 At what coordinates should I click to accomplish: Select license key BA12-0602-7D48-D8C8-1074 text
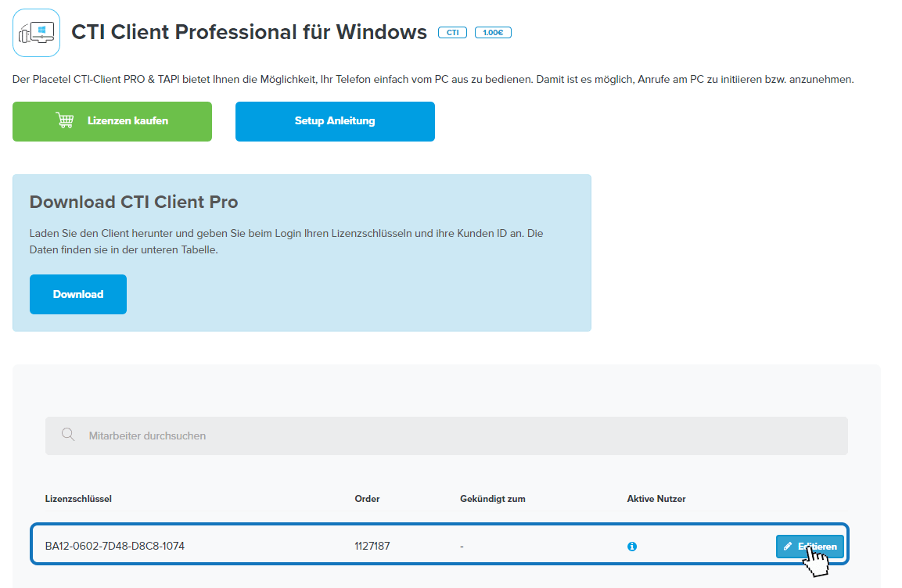pyautogui.click(x=115, y=546)
